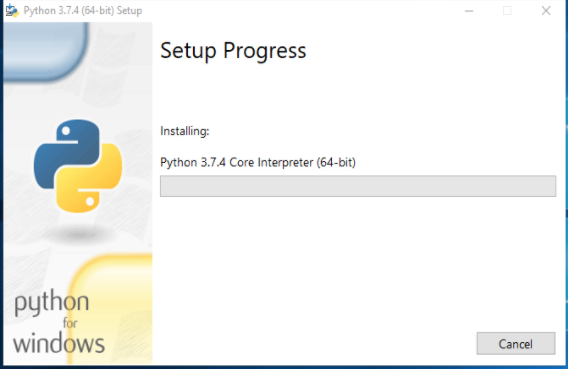Click the blue rounded shape in sidebar corner
This screenshot has height=369, width=568.
point(45,51)
